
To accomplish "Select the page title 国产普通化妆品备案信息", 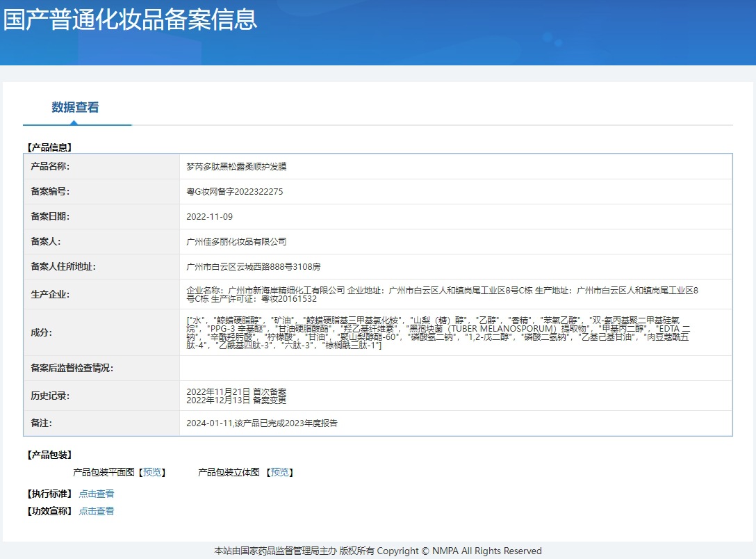I will coord(130,19).
